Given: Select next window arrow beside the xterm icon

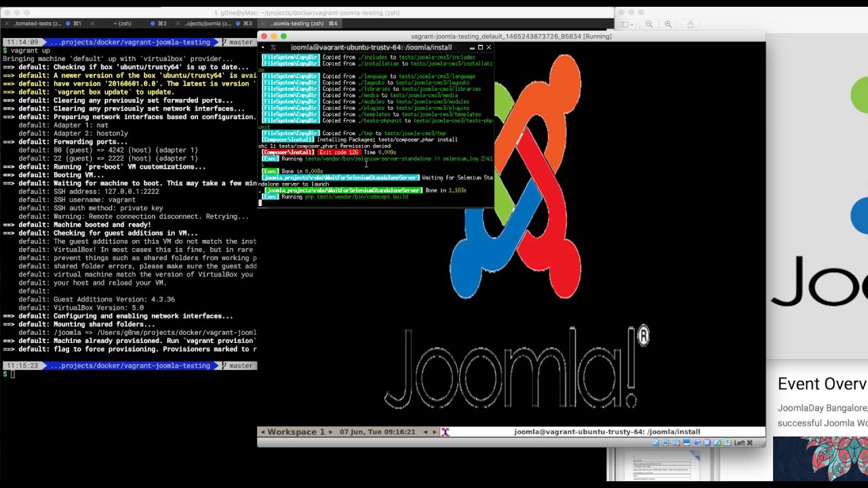Looking at the screenshot, I should click(x=435, y=432).
